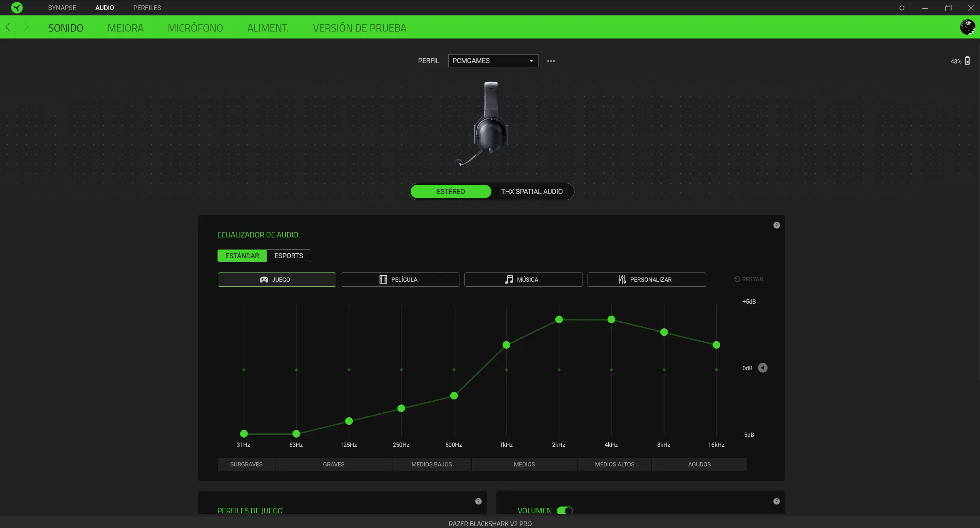Click the Medios Altos band label
Screen dimensions: 980x528
(x=614, y=465)
